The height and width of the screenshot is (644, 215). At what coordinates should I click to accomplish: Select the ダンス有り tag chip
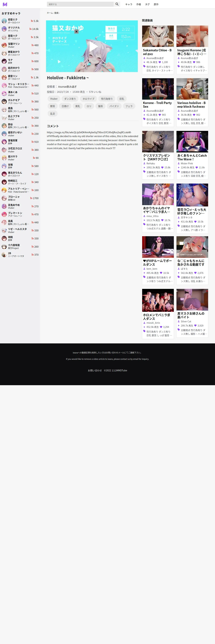[x=70, y=99]
